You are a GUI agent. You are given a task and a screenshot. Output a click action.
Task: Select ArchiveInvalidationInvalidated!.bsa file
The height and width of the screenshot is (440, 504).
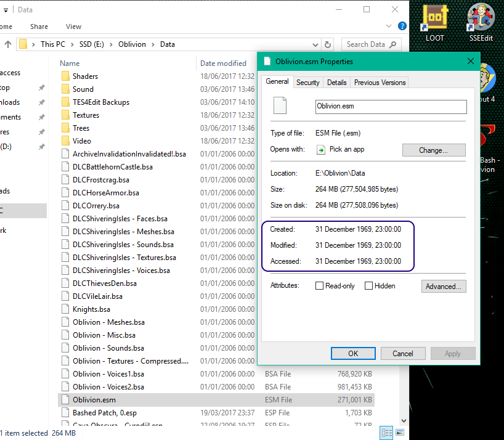129,154
